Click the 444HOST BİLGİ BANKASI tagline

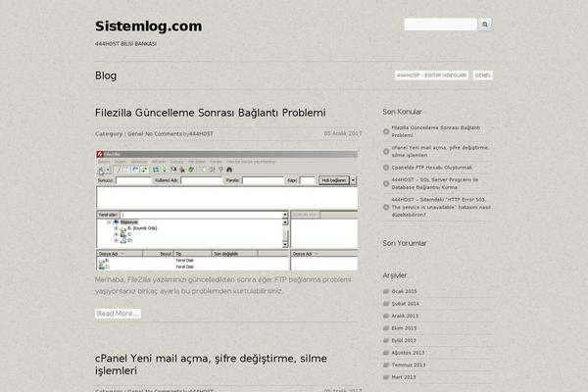pos(126,44)
